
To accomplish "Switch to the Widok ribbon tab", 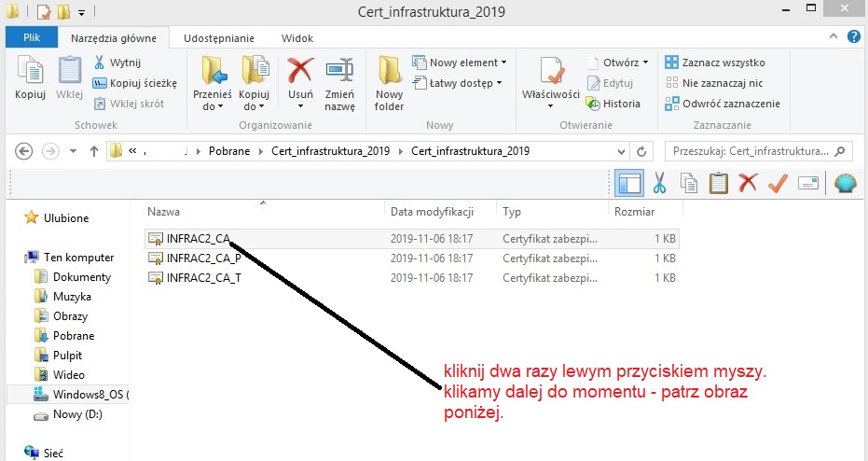I will coord(296,38).
